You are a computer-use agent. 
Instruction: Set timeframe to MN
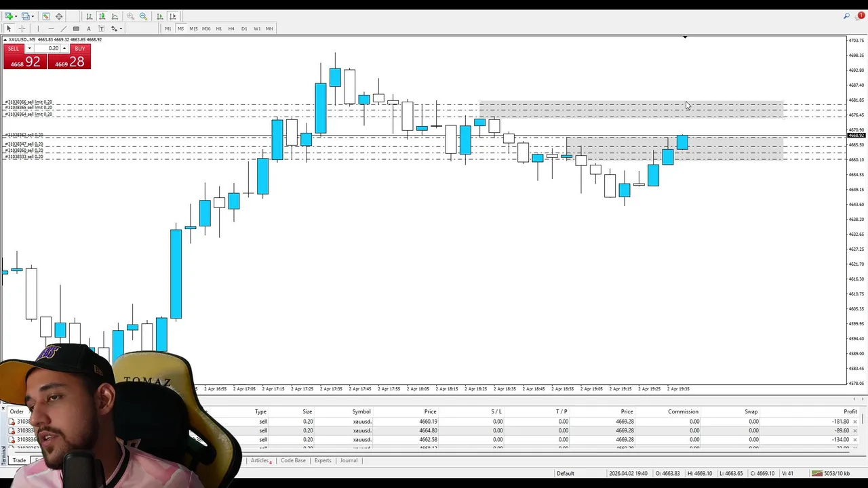(269, 28)
